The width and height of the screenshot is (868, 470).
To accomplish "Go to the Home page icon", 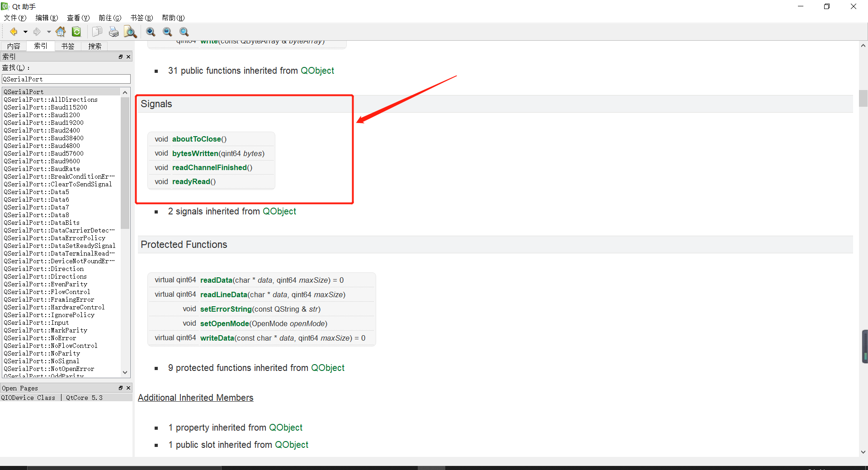I will coord(61,32).
